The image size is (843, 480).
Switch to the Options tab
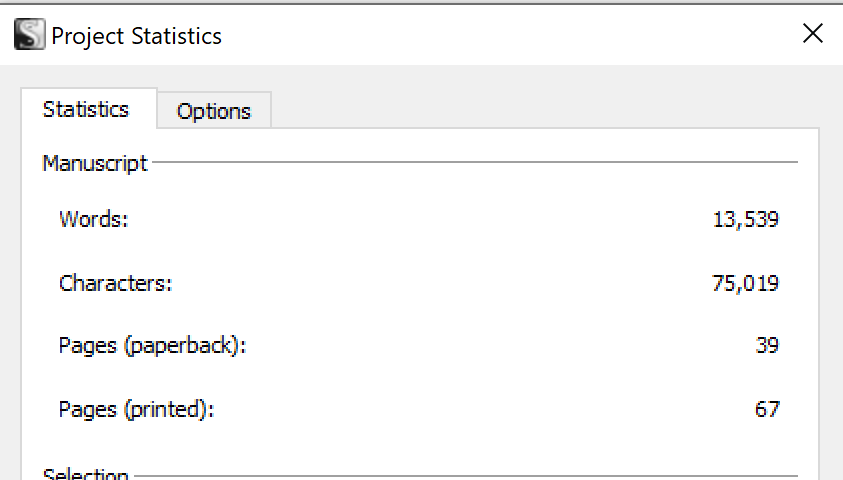click(x=214, y=111)
